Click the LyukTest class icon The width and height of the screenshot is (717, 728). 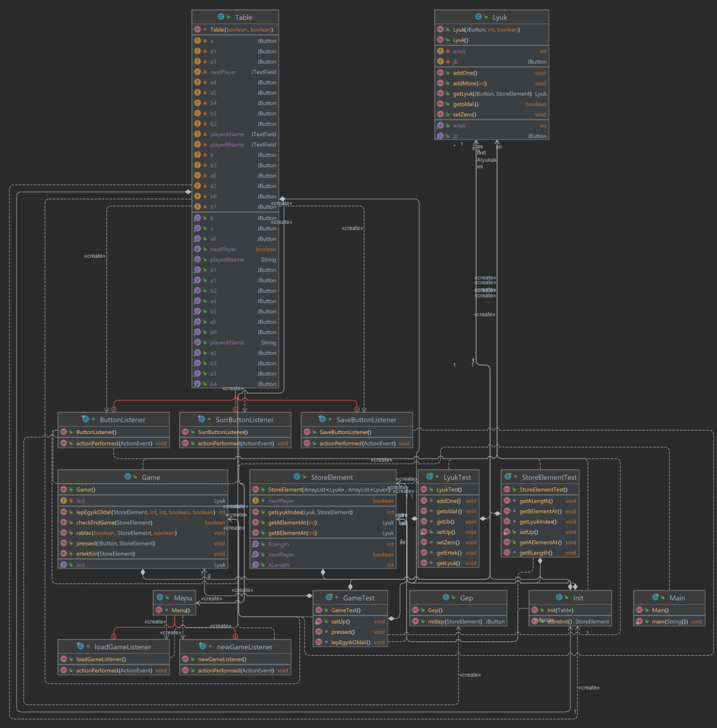tap(430, 477)
